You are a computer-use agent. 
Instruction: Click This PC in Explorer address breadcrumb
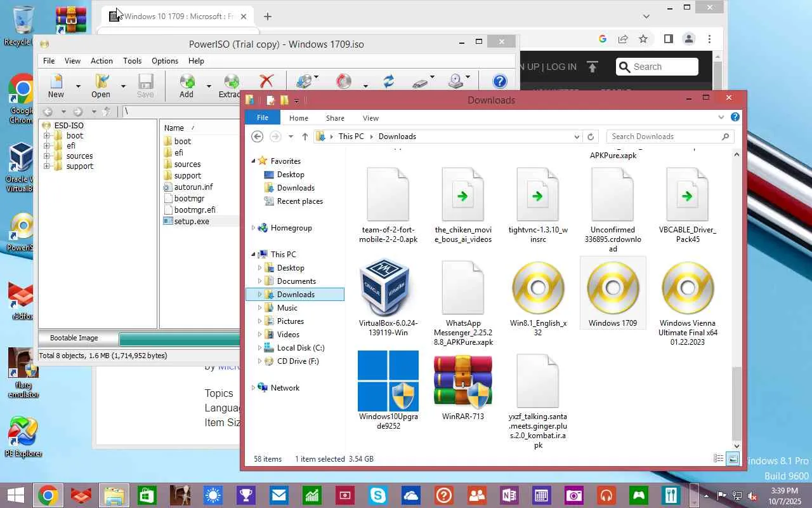[x=351, y=137]
